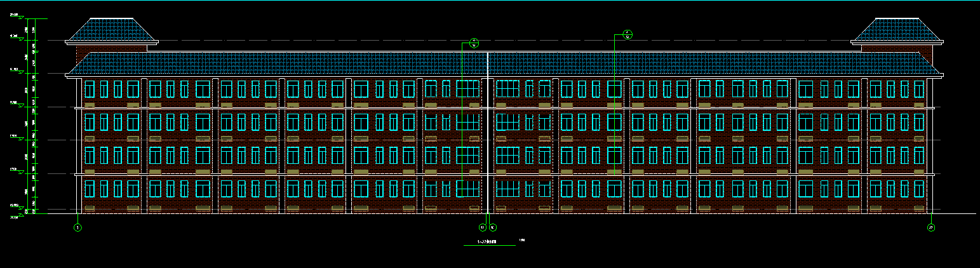Click the left bubble of the center axis pair
Image resolution: width=980 pixels, height=268 pixels.
coord(482,227)
